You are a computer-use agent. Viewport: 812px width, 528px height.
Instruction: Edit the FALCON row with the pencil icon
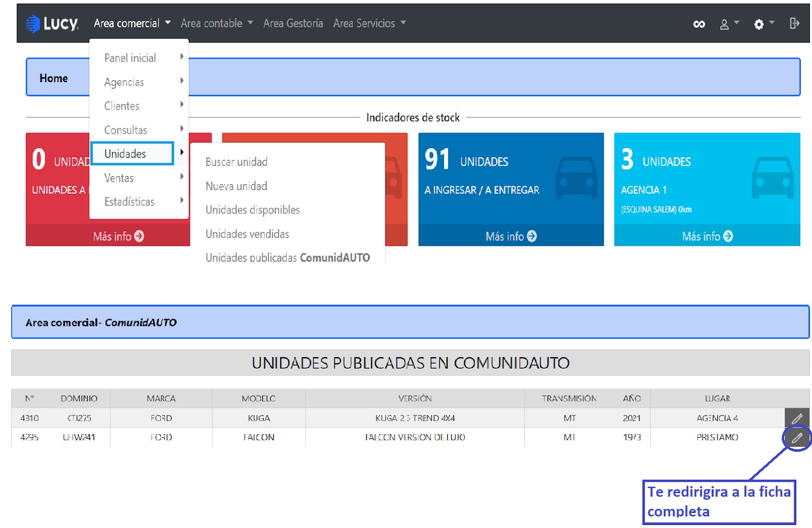[797, 438]
